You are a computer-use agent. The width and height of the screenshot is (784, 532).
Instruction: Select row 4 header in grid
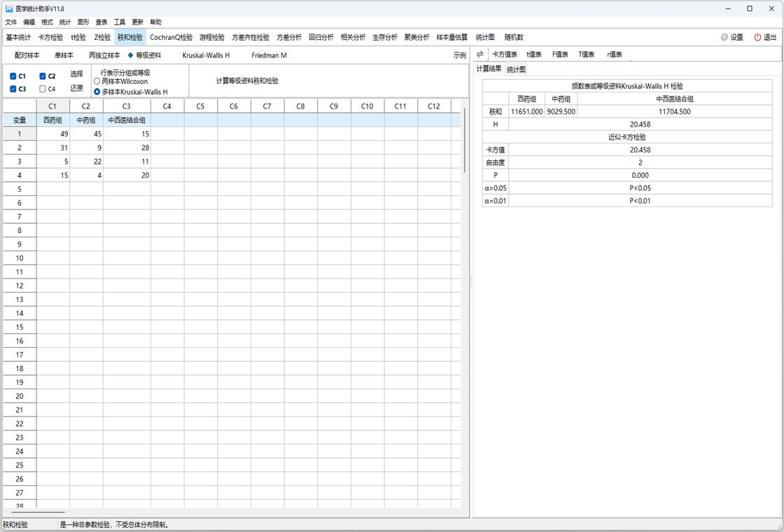[20, 176]
